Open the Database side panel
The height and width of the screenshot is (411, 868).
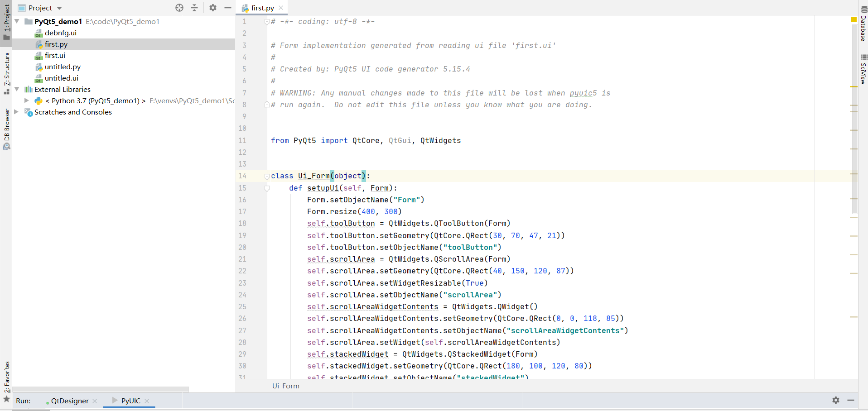pos(863,24)
